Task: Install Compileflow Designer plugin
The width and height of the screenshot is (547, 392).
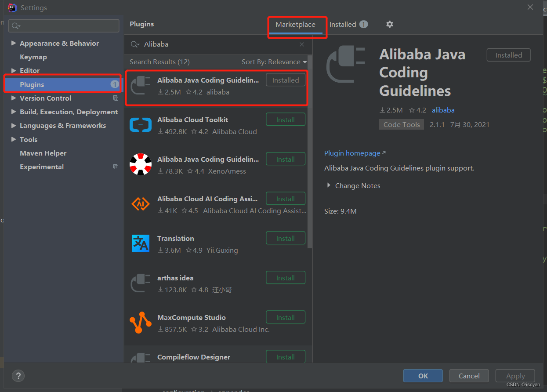Action: click(286, 357)
